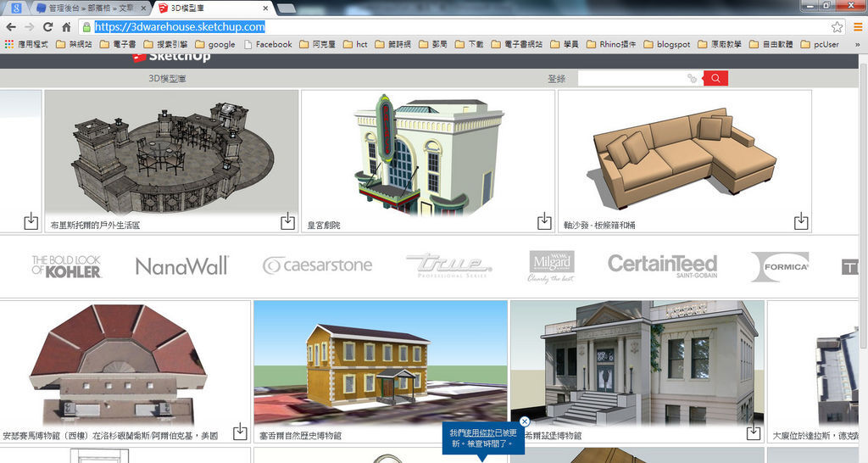
Task: Open the CertainTeed brand catalog
Action: 663,265
